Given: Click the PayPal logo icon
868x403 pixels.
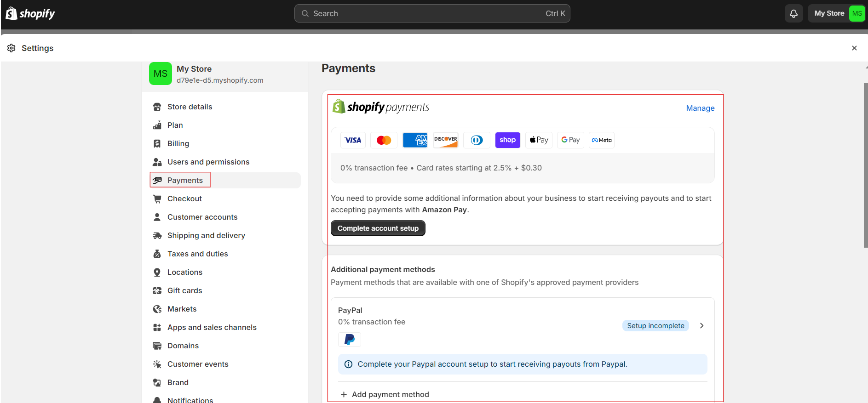Looking at the screenshot, I should click(x=350, y=340).
